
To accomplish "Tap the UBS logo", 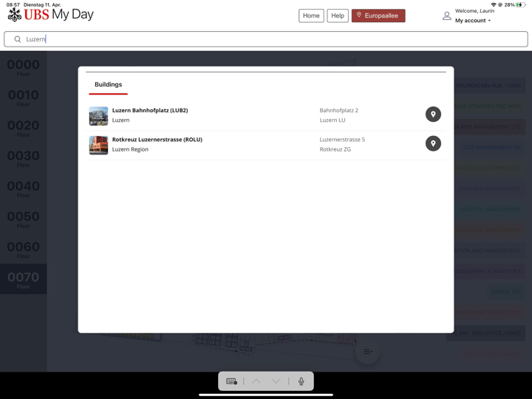I will point(15,15).
